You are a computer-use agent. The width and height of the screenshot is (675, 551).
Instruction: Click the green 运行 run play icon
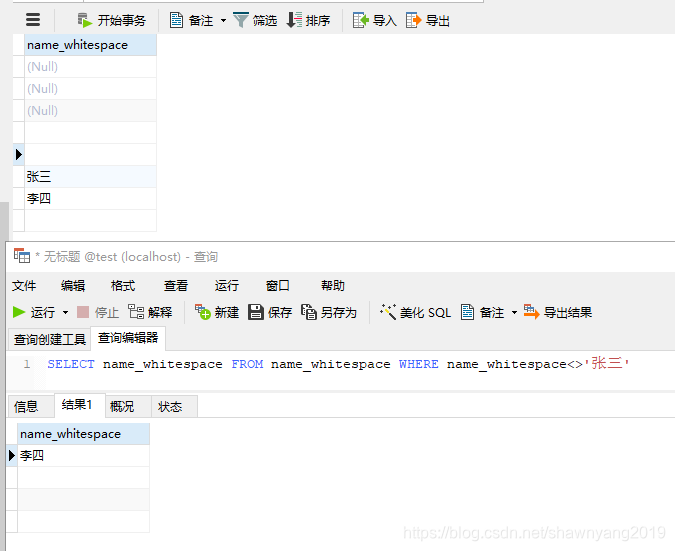(x=19, y=312)
